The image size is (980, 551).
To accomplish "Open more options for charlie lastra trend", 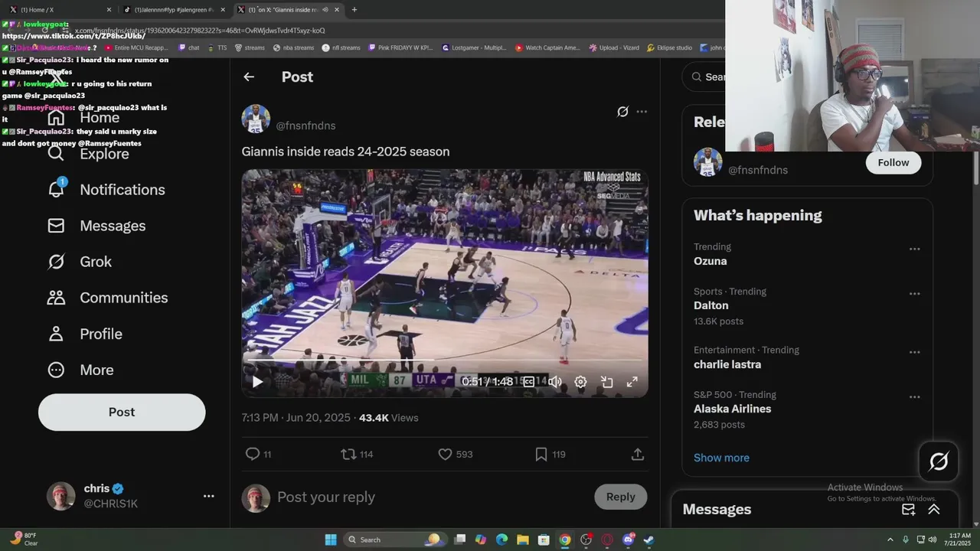I will pyautogui.click(x=914, y=352).
